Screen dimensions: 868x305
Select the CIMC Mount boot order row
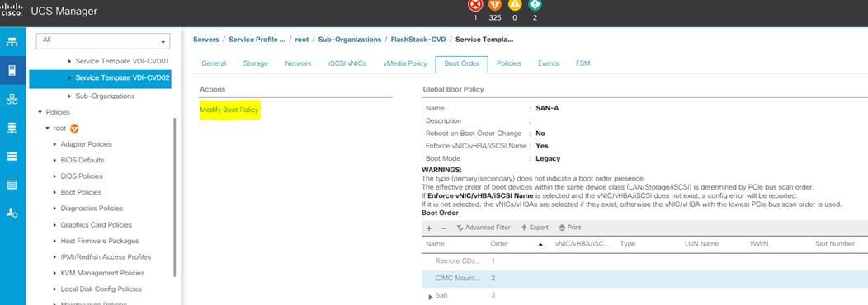pos(644,279)
